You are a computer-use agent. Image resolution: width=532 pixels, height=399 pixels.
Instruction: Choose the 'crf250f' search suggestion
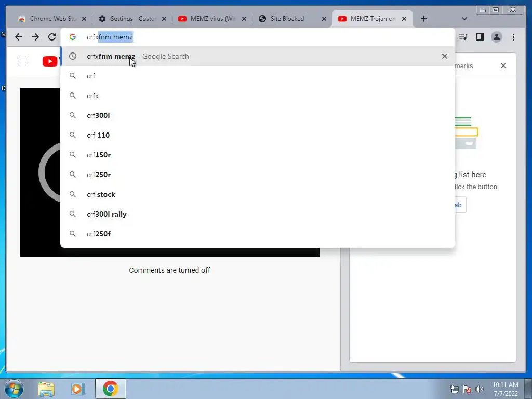258,234
